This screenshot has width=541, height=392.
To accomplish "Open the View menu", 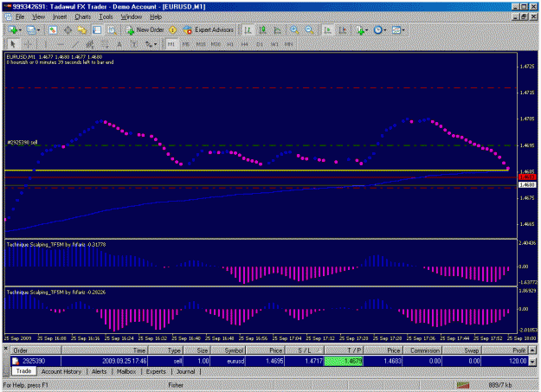I will click(x=39, y=17).
